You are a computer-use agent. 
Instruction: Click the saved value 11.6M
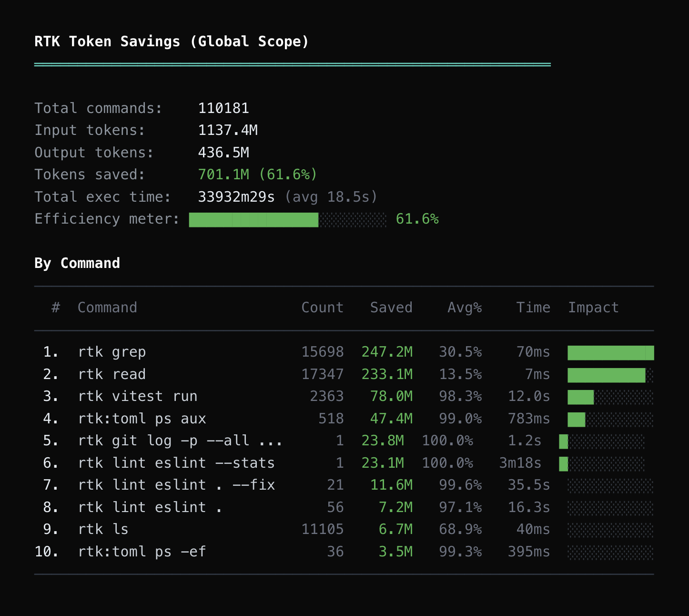(x=391, y=485)
